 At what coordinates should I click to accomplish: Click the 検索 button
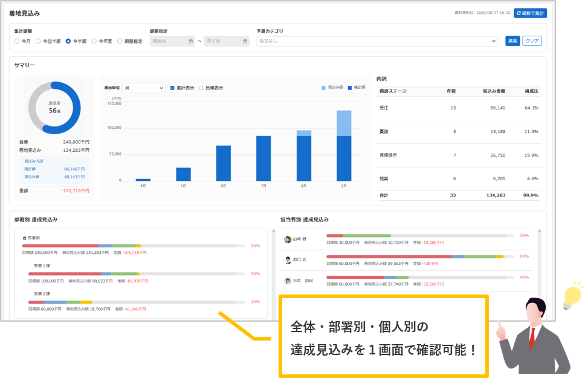pyautogui.click(x=512, y=41)
